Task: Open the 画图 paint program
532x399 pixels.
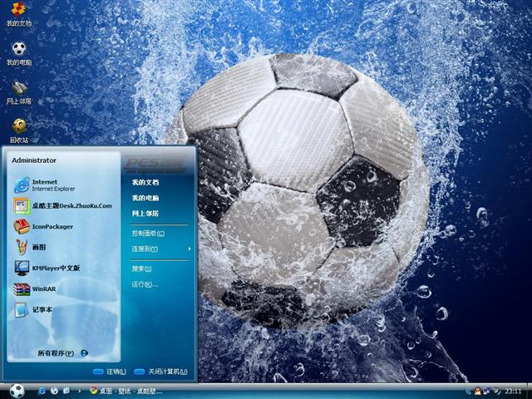Action: pyautogui.click(x=64, y=248)
